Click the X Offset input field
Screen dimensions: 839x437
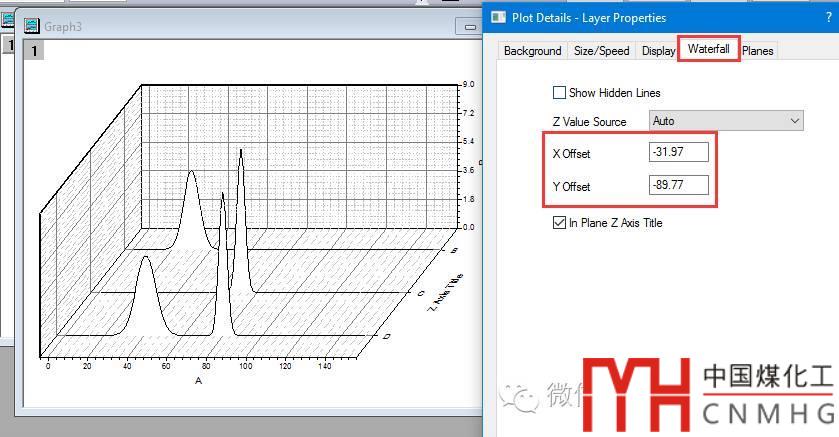[678, 152]
